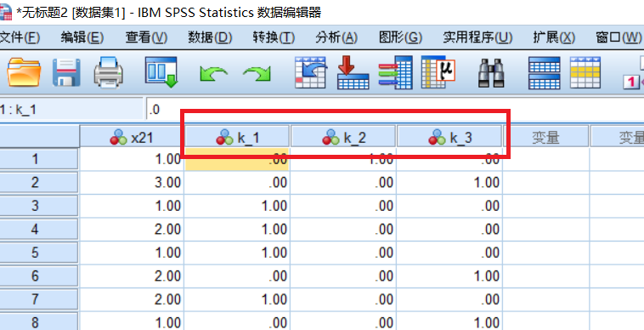644x330 pixels.
Task: Click the x21 cell in row 6 showing 2.00
Action: (x=132, y=276)
